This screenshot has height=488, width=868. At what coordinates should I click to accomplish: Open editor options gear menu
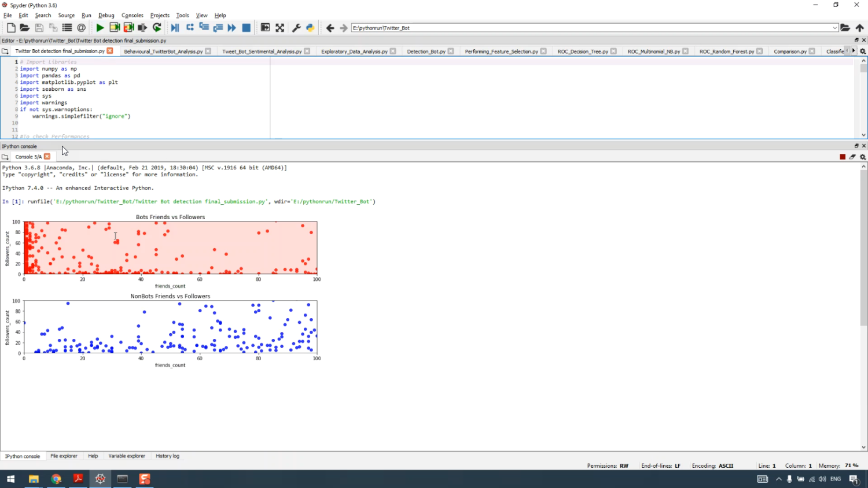[863, 51]
